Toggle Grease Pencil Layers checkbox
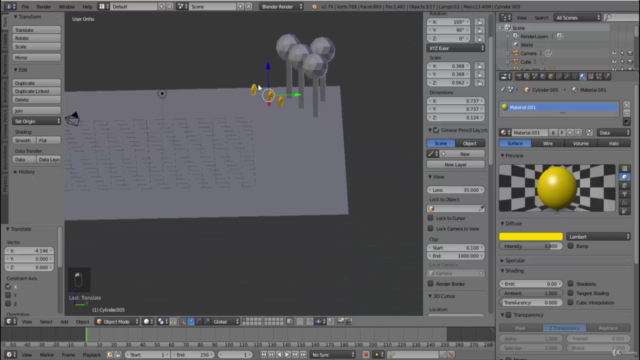Screen dimensions: 640x360 (436, 130)
